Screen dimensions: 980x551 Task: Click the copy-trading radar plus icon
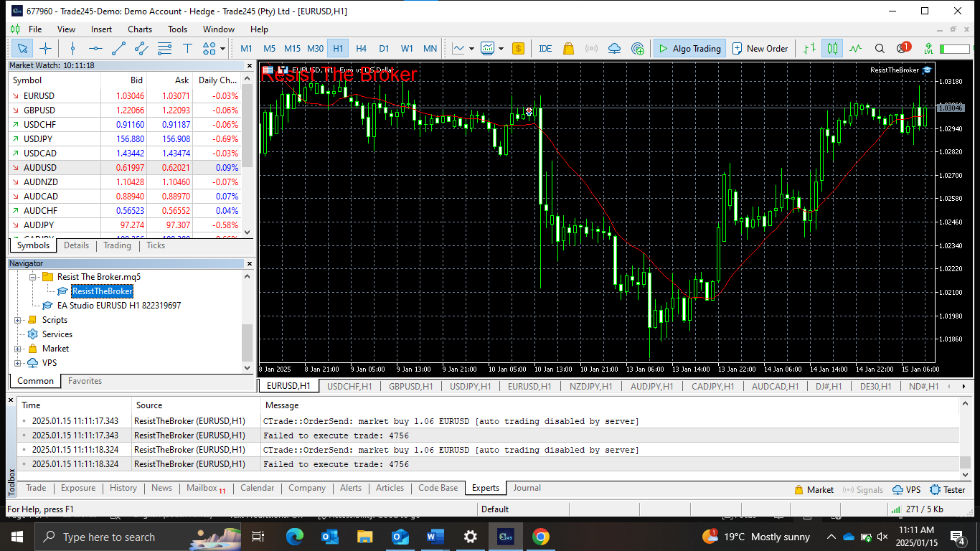click(637, 49)
